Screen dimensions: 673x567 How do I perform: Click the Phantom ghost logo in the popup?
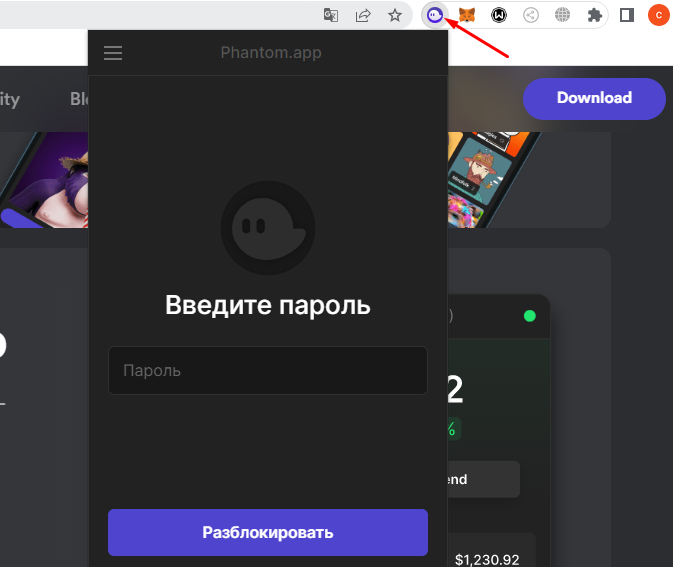tap(268, 228)
